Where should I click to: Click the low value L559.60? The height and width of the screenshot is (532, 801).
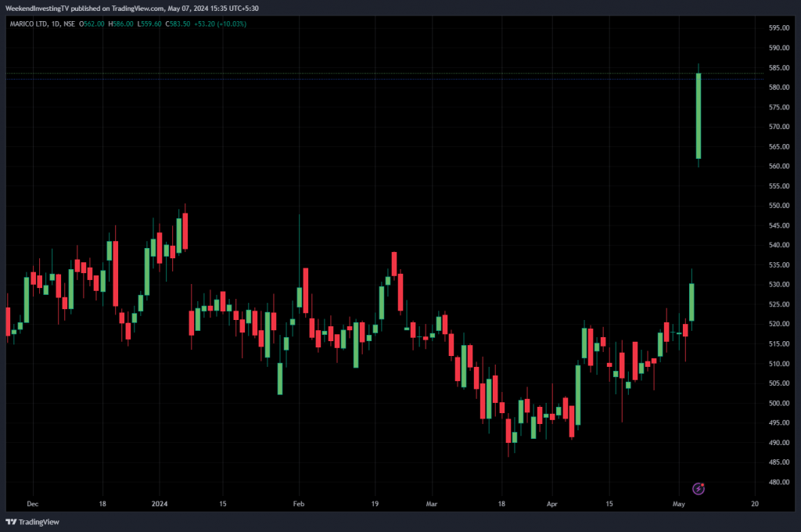149,23
